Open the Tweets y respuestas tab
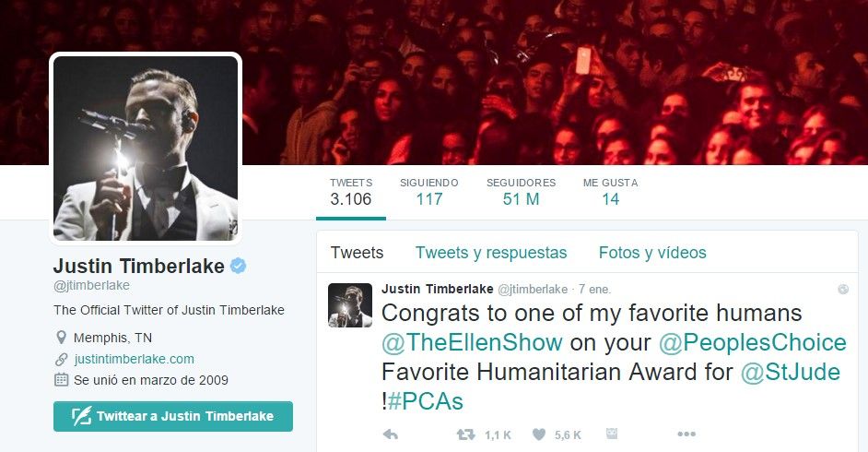Viewport: 868px width, 452px height. click(x=491, y=253)
